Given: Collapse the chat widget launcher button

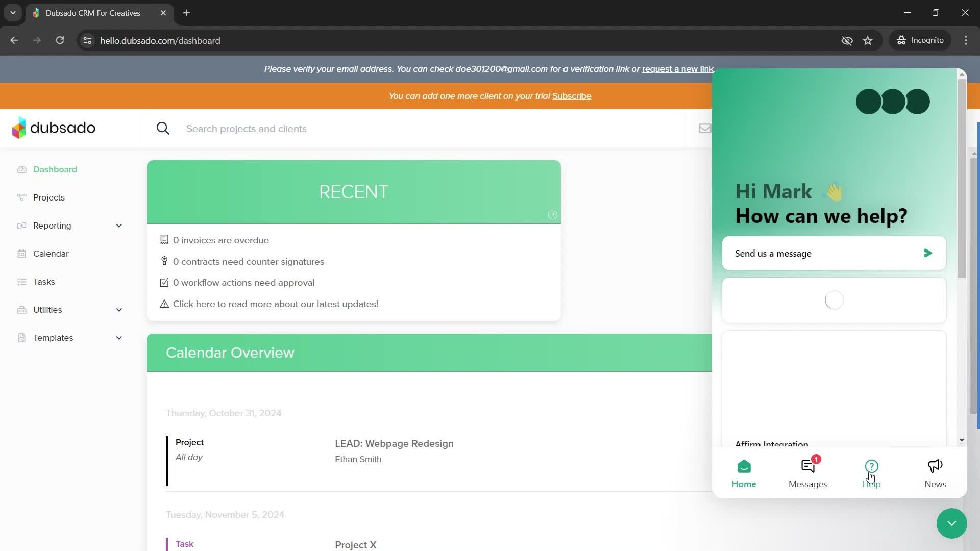Looking at the screenshot, I should click(951, 523).
